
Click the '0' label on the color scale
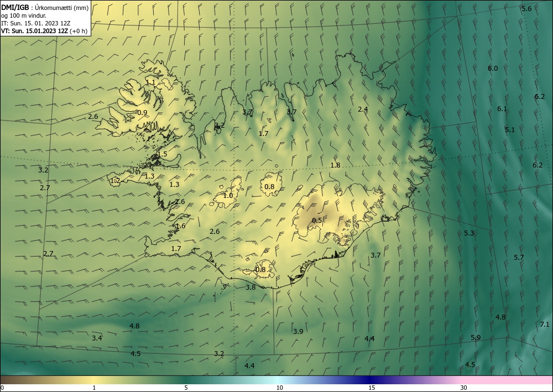2,388
